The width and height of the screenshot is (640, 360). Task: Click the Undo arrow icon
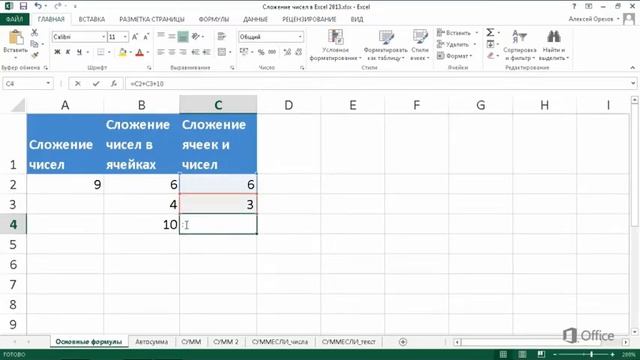point(38,6)
